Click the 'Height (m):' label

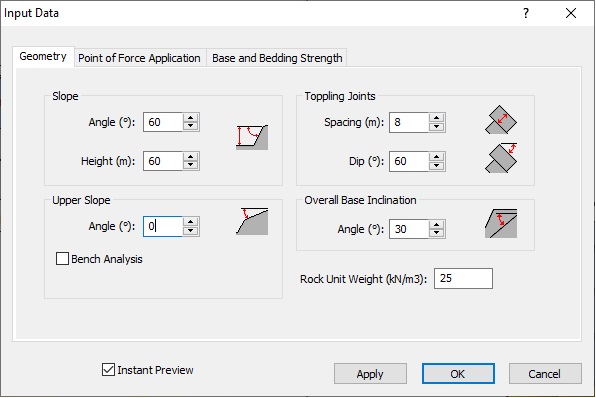pyautogui.click(x=108, y=161)
